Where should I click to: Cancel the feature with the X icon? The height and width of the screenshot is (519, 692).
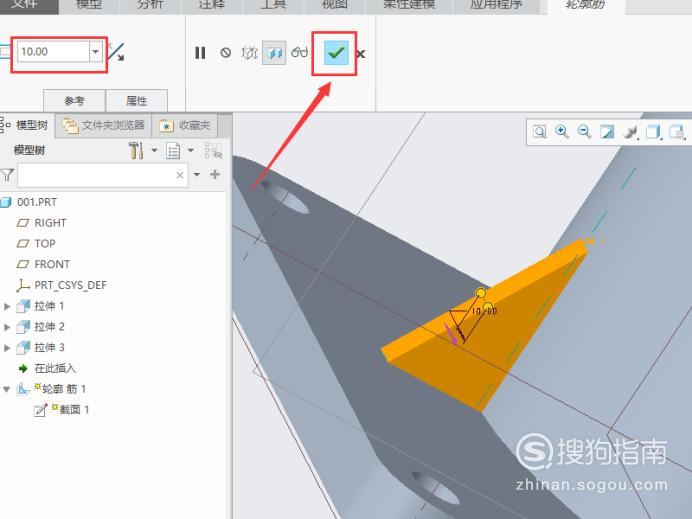click(x=361, y=54)
